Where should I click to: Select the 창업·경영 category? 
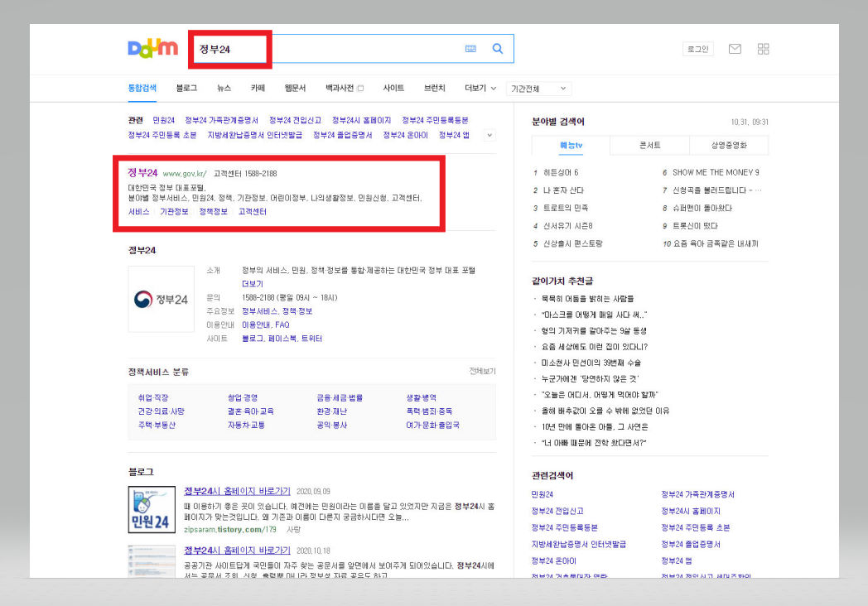[243, 397]
